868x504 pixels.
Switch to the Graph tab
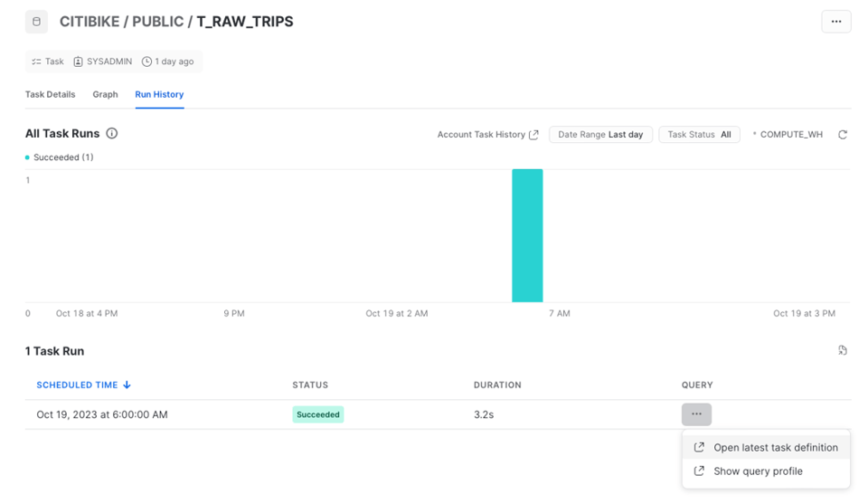click(105, 94)
